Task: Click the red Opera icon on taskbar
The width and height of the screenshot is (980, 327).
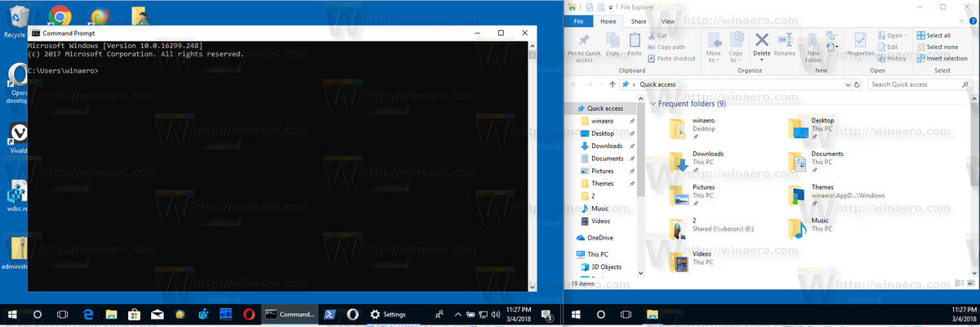Action: click(x=249, y=314)
